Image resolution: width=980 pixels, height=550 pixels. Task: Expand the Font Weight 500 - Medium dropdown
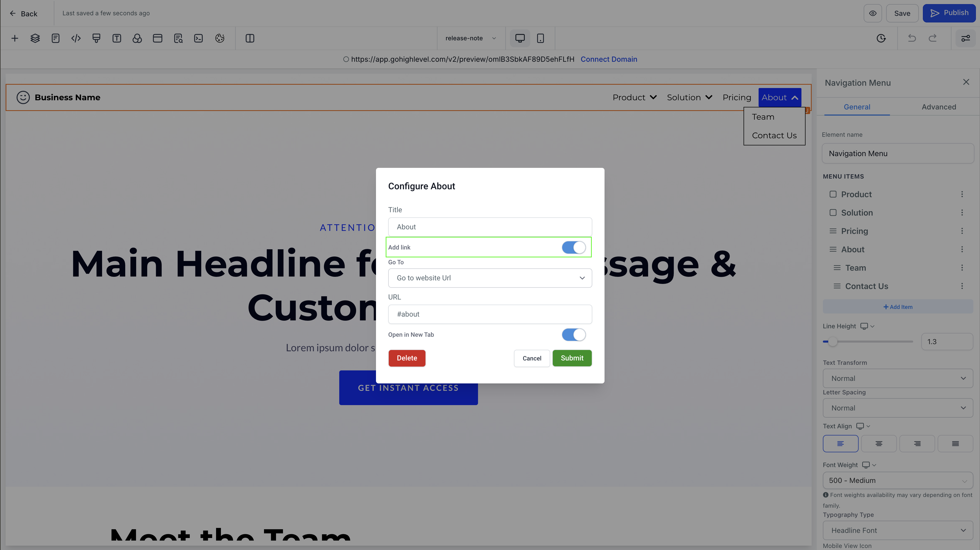(898, 480)
